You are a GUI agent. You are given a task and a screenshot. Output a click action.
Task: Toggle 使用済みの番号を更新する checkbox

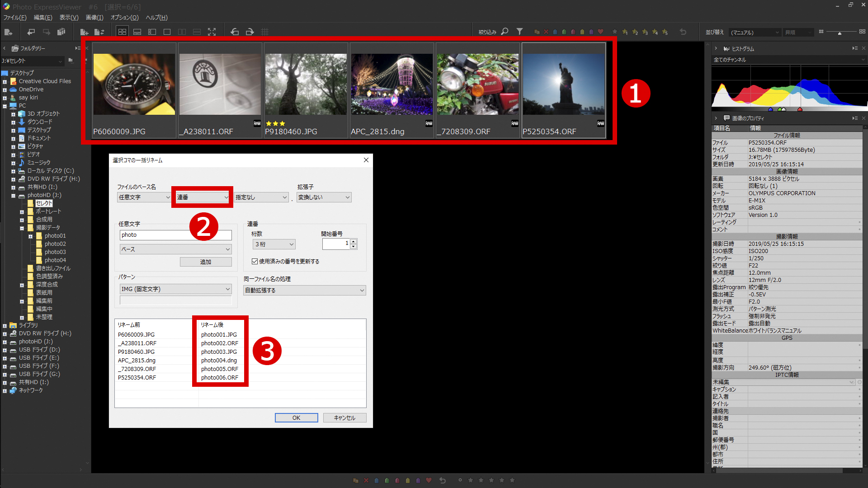pyautogui.click(x=255, y=262)
